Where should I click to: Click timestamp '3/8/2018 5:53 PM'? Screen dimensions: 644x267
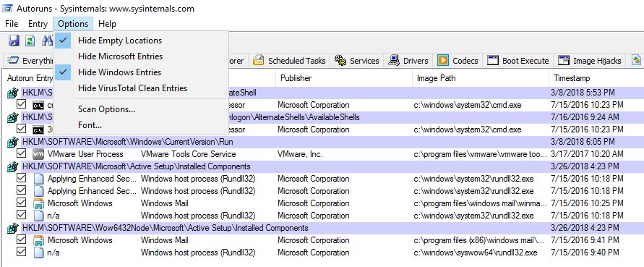tap(583, 93)
